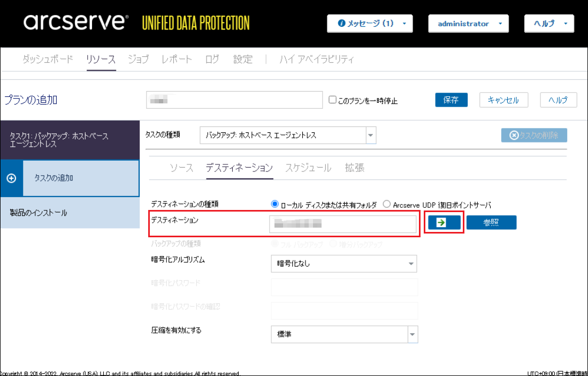Expand the タスクの種類 dropdown arrow
This screenshot has width=588, height=376.
pyautogui.click(x=370, y=136)
